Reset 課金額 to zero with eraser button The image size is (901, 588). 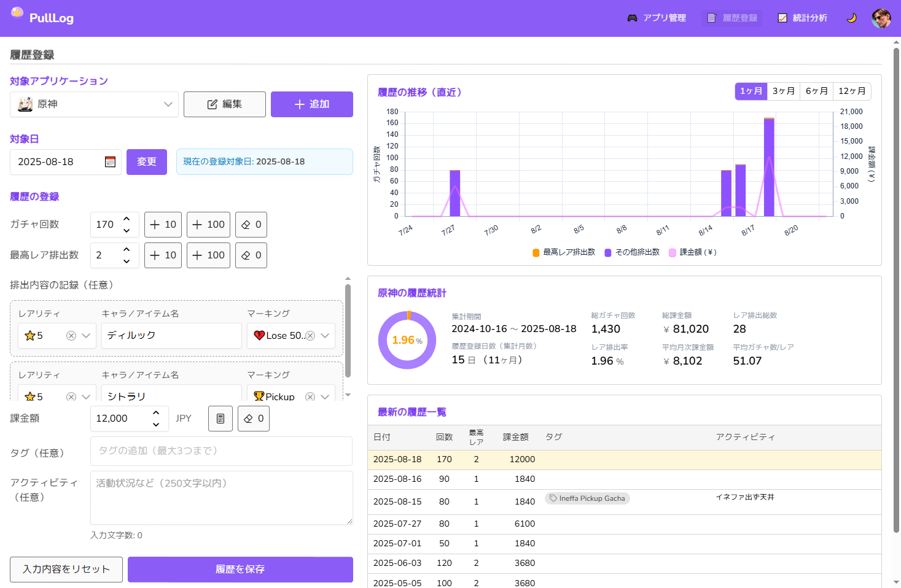(254, 419)
